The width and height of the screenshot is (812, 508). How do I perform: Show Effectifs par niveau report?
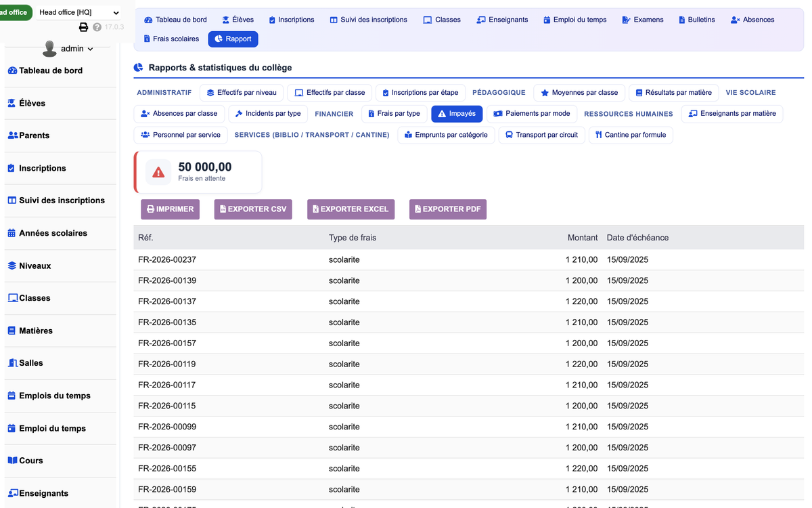(x=242, y=93)
